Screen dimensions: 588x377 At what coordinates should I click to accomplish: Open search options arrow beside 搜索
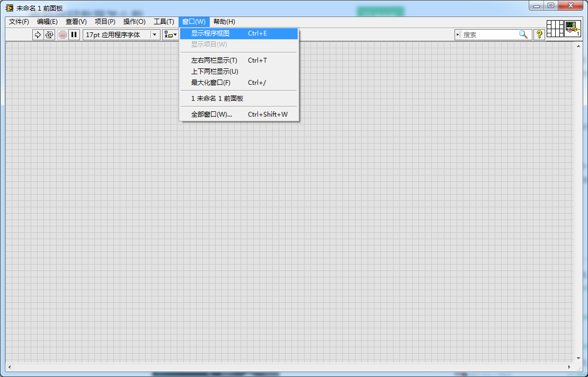pyautogui.click(x=458, y=34)
